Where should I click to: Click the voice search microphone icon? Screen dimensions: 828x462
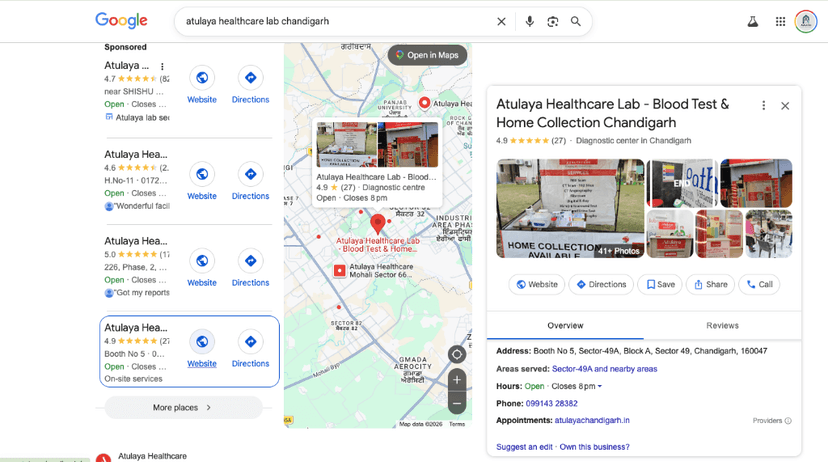(529, 21)
